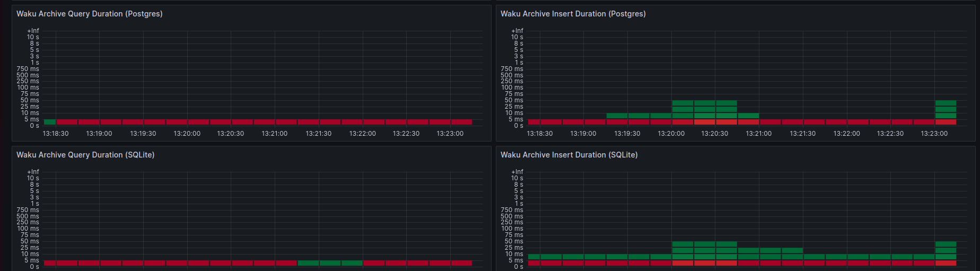Select the leftmost red cell in SQLite Query heatmap
This screenshot has height=271, width=980.
pyautogui.click(x=50, y=263)
